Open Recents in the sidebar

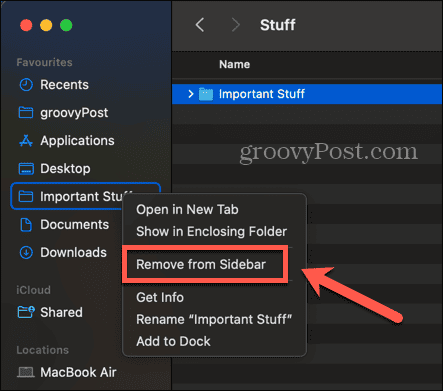(64, 85)
